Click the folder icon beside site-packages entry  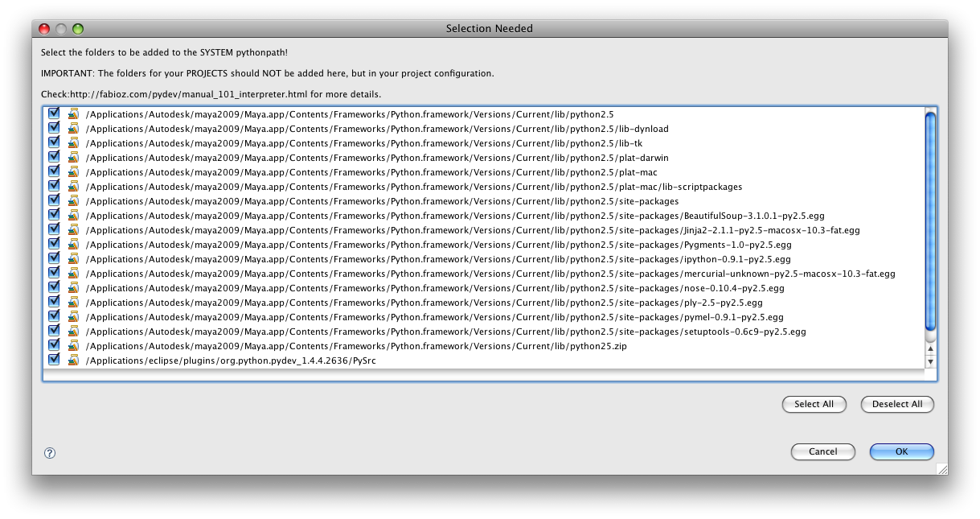point(72,201)
